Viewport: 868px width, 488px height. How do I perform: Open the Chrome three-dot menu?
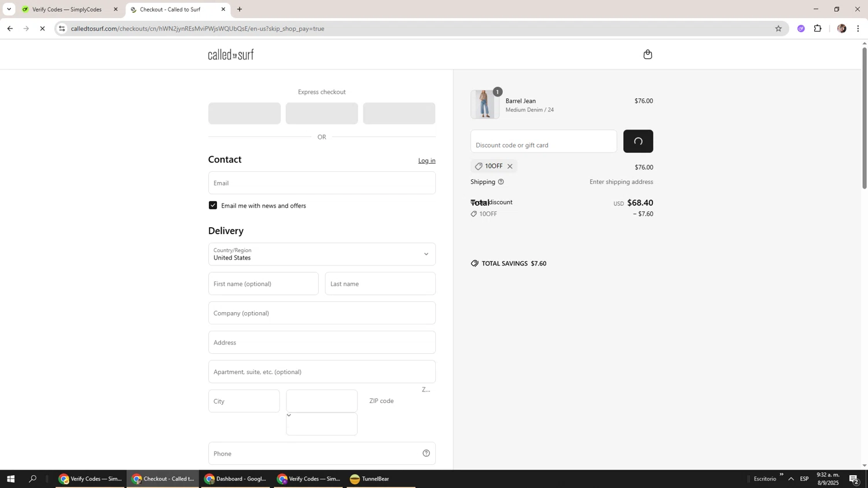pos(858,28)
